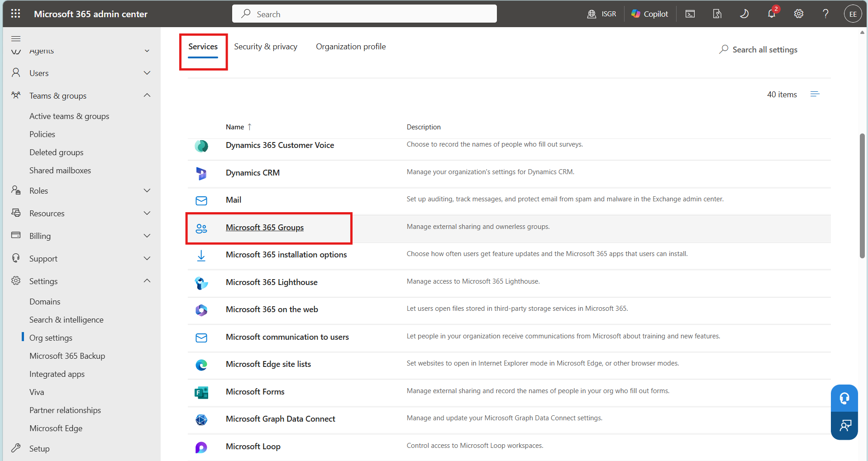Open notifications bell icon
This screenshot has height=461, width=868.
pos(772,14)
